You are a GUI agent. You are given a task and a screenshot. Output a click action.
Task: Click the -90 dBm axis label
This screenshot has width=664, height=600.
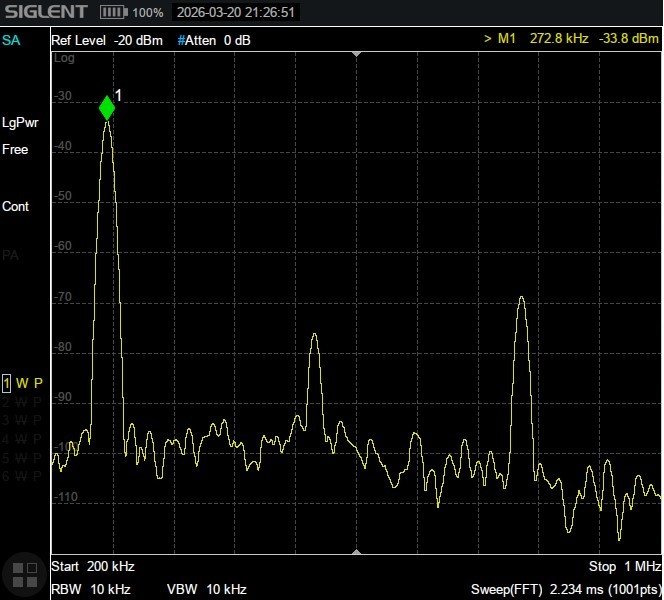tap(63, 397)
